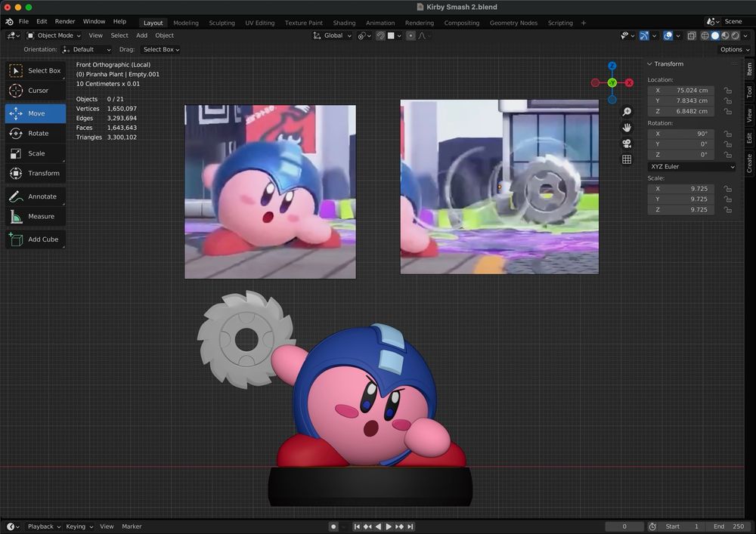Select rendered viewport shading
The height and width of the screenshot is (534, 756).
tap(736, 35)
